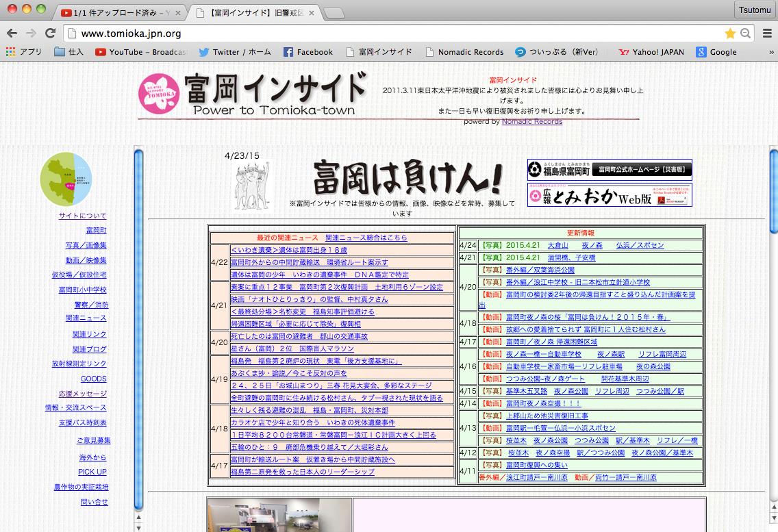
Task: Open 支援バス時刻表 sidebar link
Action: click(x=82, y=423)
